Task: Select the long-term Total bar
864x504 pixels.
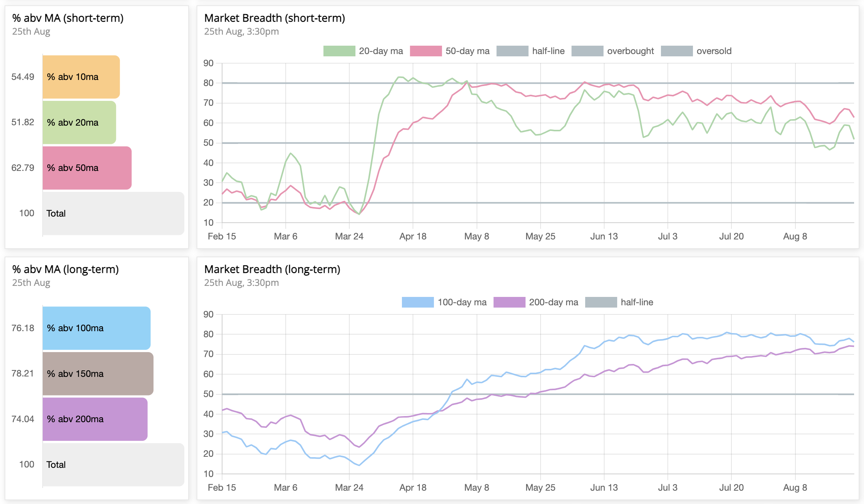Action: tap(113, 465)
